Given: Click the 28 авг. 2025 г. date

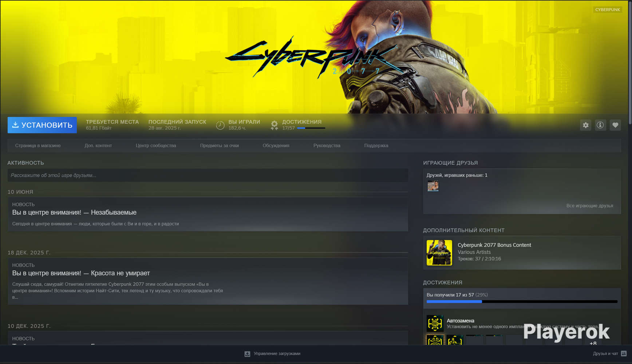Looking at the screenshot, I should [165, 128].
